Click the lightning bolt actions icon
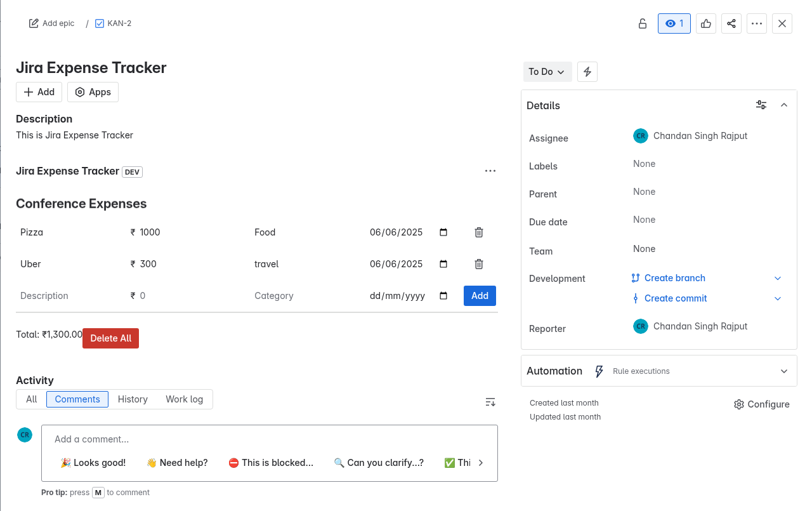 [587, 72]
